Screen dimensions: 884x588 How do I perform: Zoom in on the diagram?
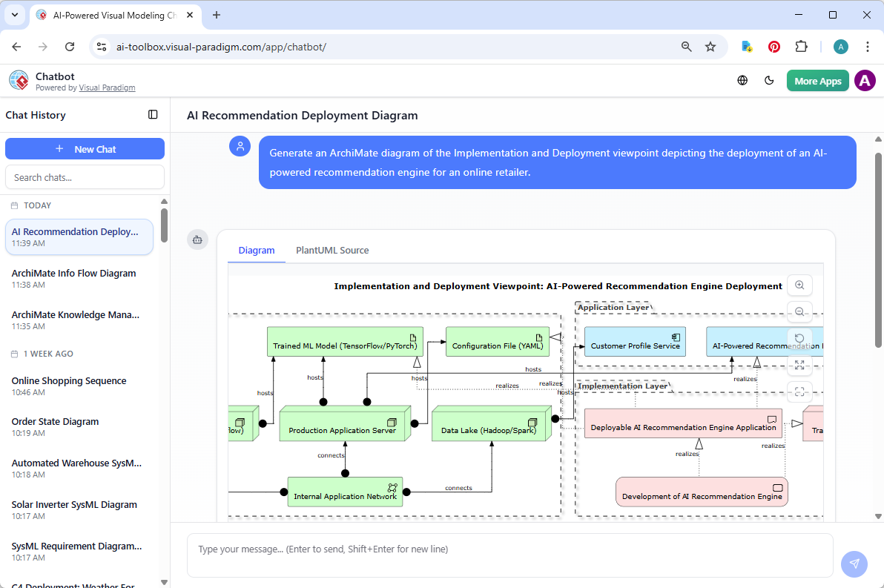pyautogui.click(x=799, y=285)
